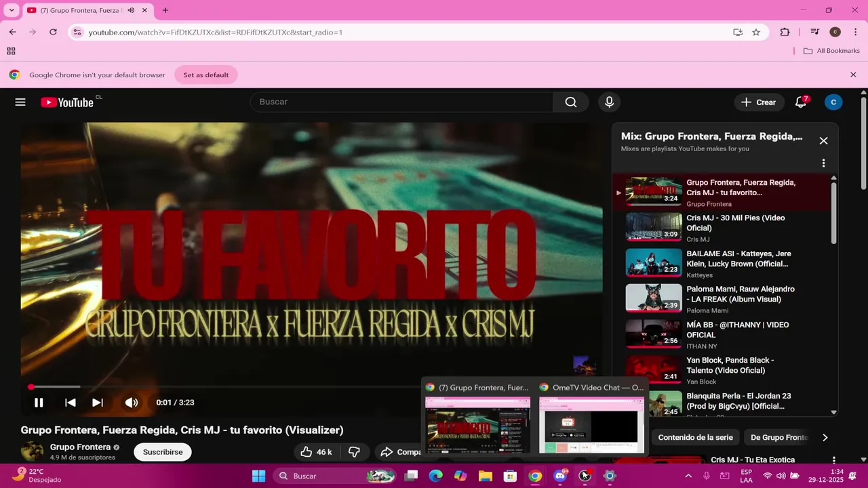
Task: Open the YouTube account avatar menu
Action: (833, 102)
